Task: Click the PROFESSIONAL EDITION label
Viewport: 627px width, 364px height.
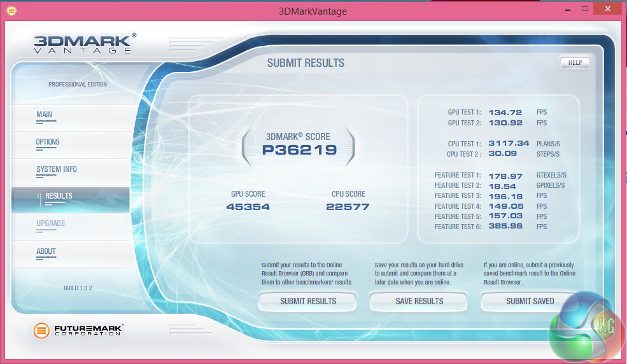Action: coord(78,85)
